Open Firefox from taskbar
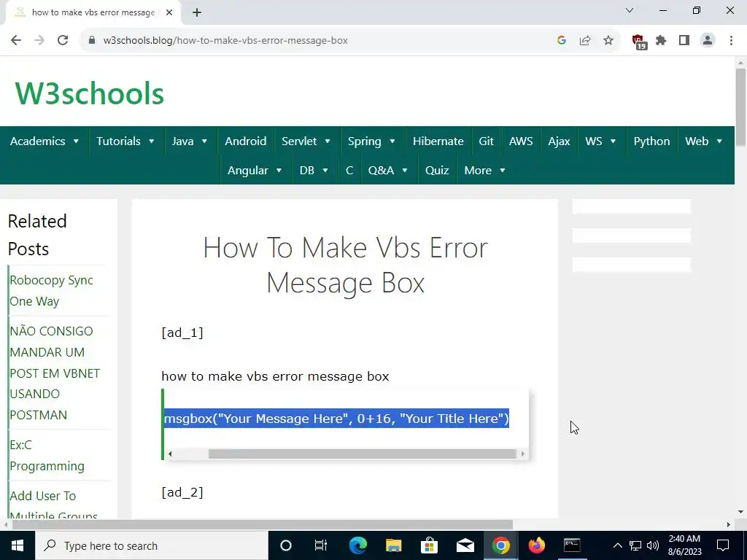This screenshot has width=747, height=560. coord(536,545)
